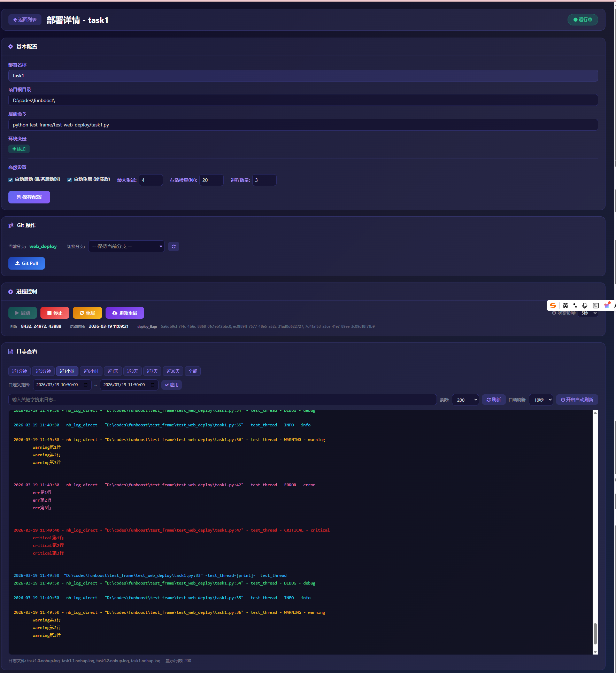Screen dimensions: 616x673
Task: Focus the 最大重试 number field
Action: (x=151, y=180)
